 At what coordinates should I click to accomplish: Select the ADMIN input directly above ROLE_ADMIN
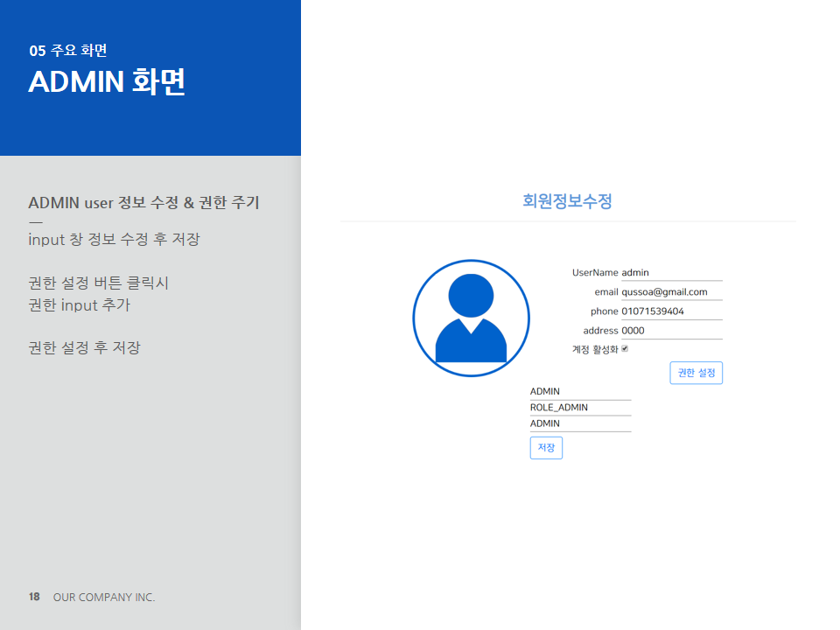(x=580, y=392)
